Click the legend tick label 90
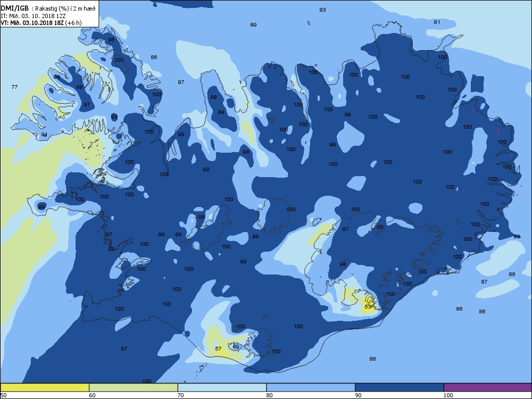The height and width of the screenshot is (399, 532). pos(358,395)
